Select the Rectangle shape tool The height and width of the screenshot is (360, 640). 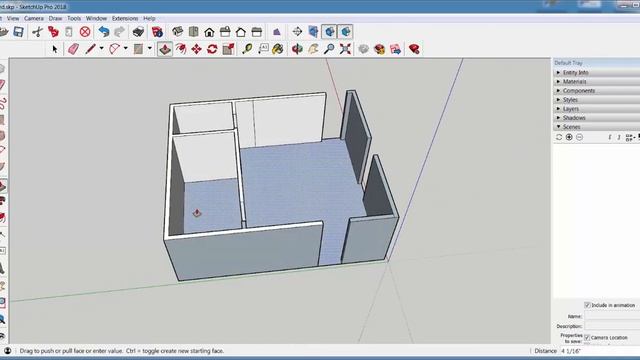pos(138,49)
